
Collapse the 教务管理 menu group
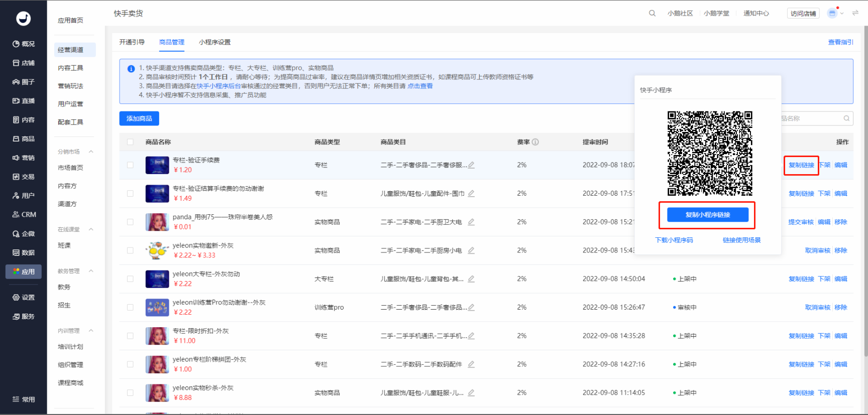tap(91, 271)
